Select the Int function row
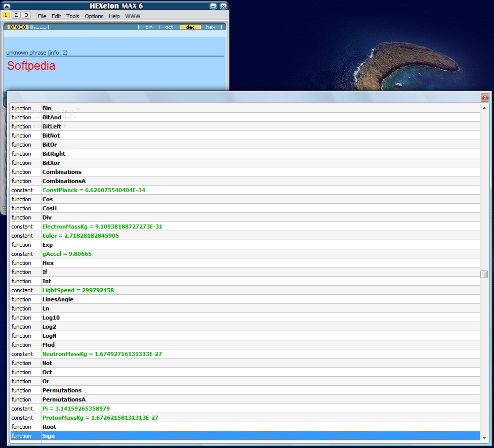The height and width of the screenshot is (448, 494). (x=245, y=282)
